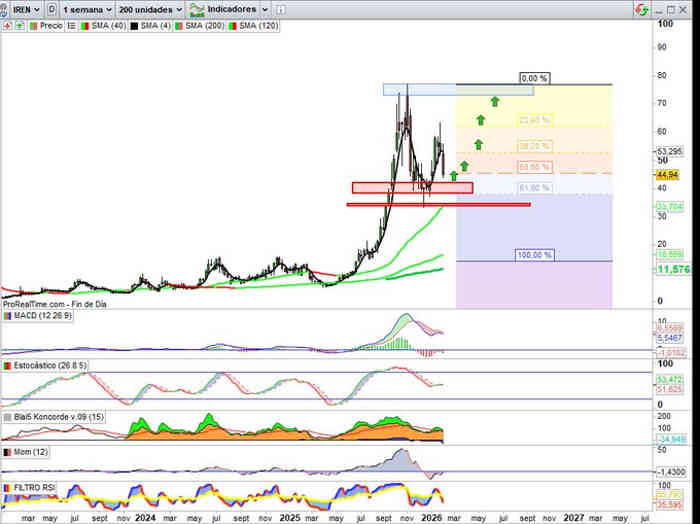
Task: Click the black SMA (4) color swatch
Action: [134, 25]
